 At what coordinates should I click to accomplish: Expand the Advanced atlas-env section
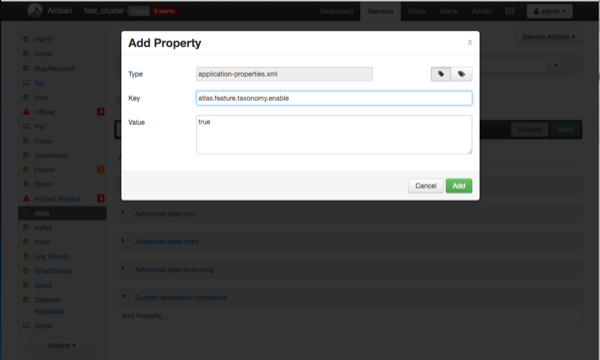(165, 214)
